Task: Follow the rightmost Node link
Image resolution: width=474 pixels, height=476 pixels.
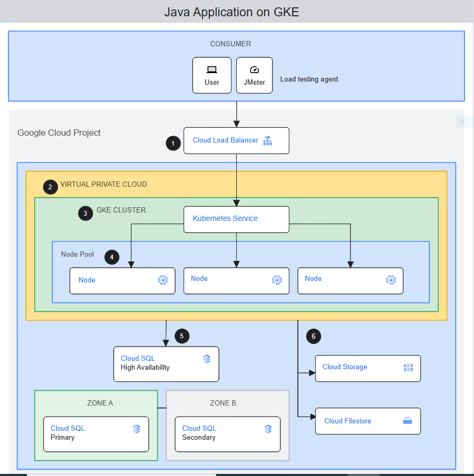Action: point(313,278)
